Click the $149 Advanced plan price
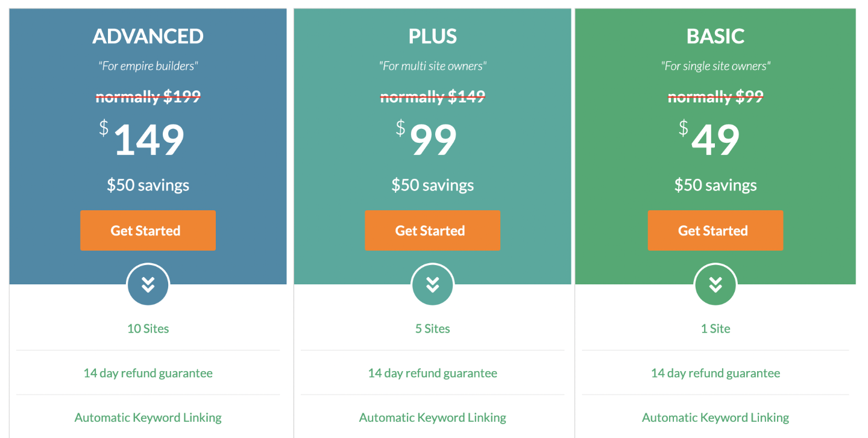868x438 pixels. [148, 140]
